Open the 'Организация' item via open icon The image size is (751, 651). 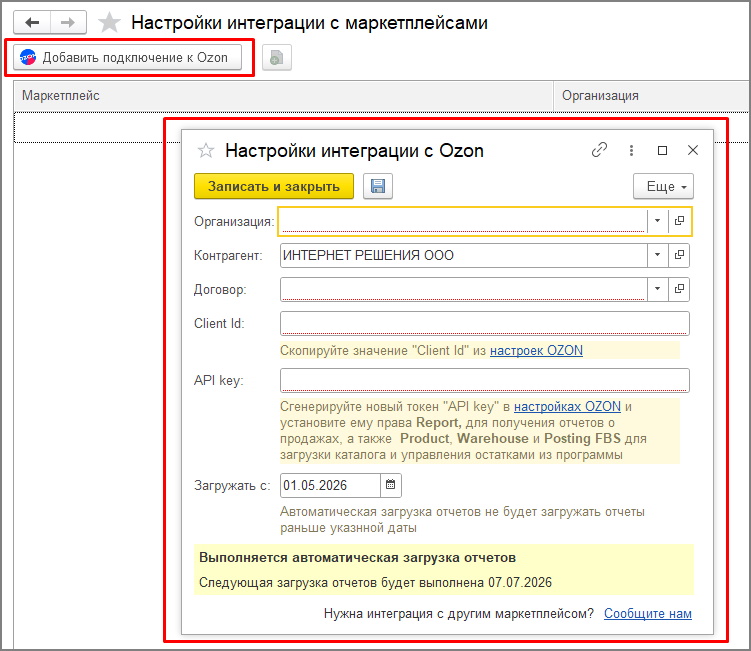pyautogui.click(x=679, y=221)
